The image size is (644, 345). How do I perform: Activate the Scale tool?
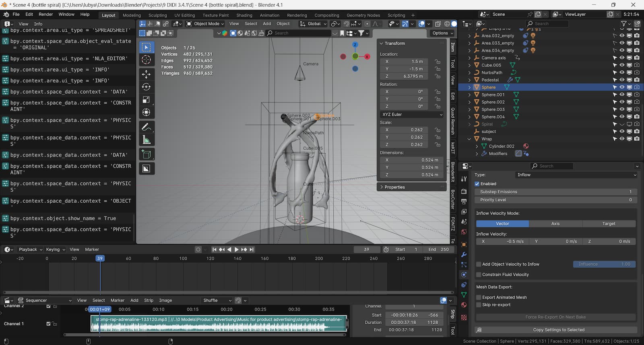[x=147, y=100]
